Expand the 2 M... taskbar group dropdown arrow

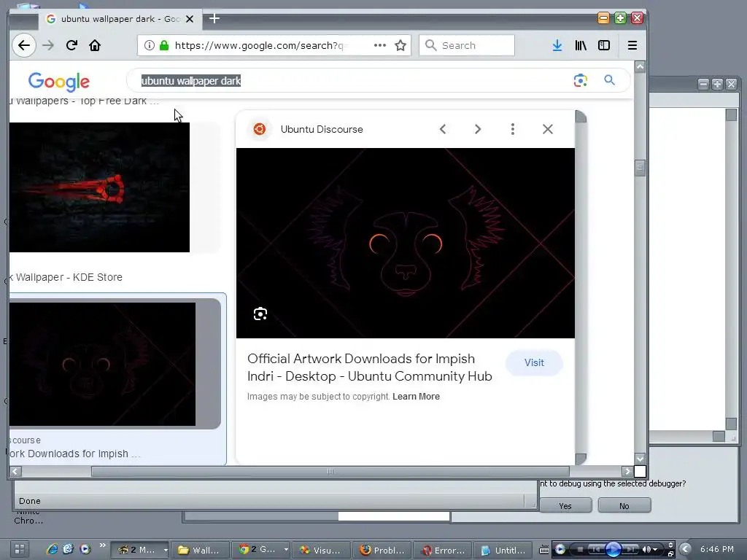click(166, 550)
